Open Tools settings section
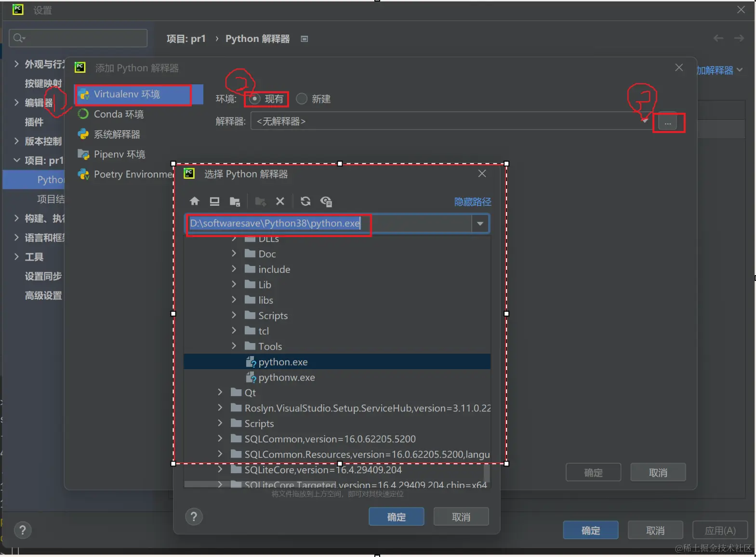Screen dimensions: 756x557 [34, 257]
